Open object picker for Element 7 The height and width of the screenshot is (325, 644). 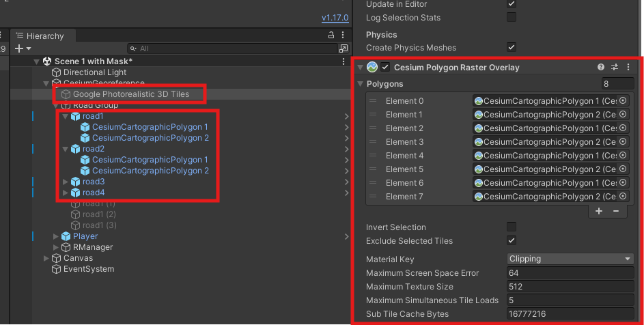(623, 197)
